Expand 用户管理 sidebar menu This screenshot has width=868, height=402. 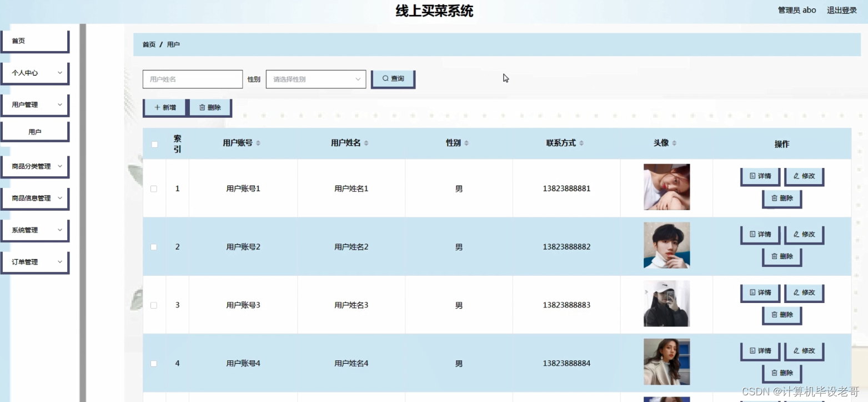coord(36,105)
